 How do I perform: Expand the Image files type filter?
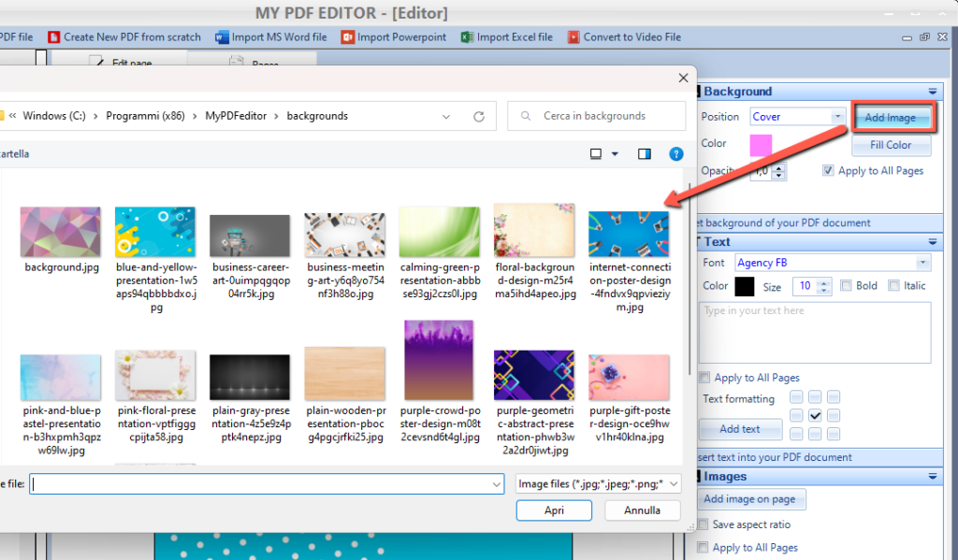click(x=674, y=484)
